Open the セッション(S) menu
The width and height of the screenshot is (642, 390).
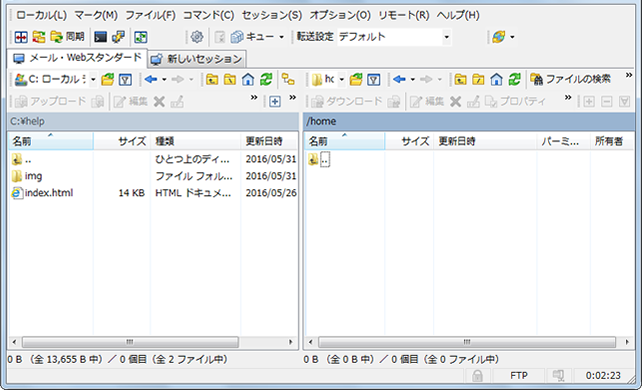(272, 16)
